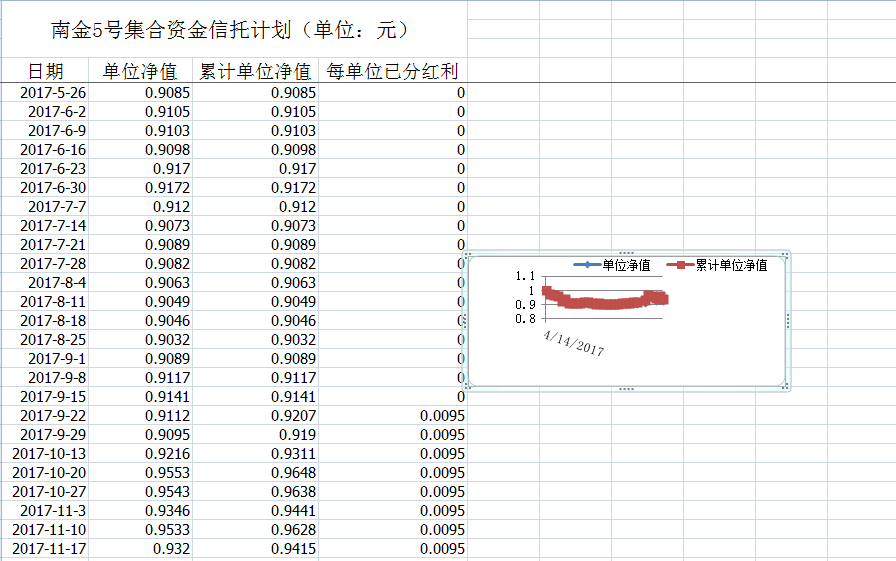Click the vertical axis label 1.1
896x561 pixels.
[x=526, y=277]
